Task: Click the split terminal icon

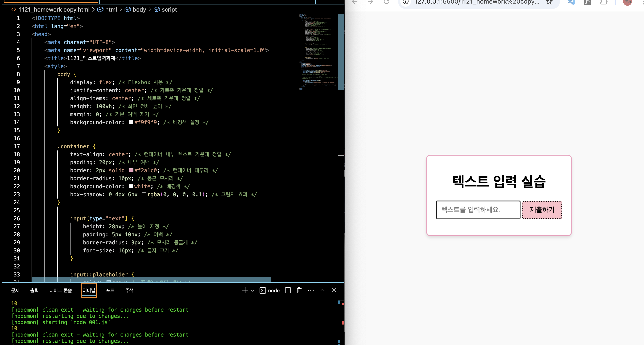Action: 288,290
